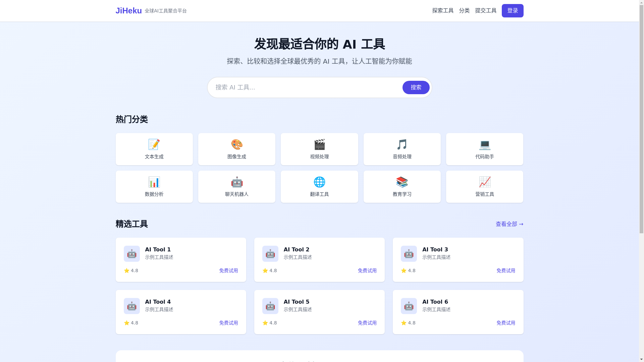Image resolution: width=644 pixels, height=362 pixels.
Task: Open the AI Tool 2 title
Action: [297, 249]
